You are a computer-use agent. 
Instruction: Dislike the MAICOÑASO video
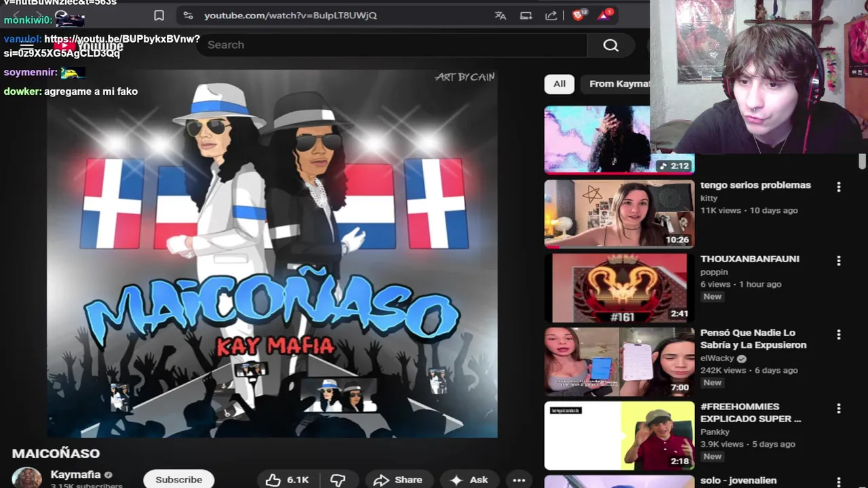[338, 479]
